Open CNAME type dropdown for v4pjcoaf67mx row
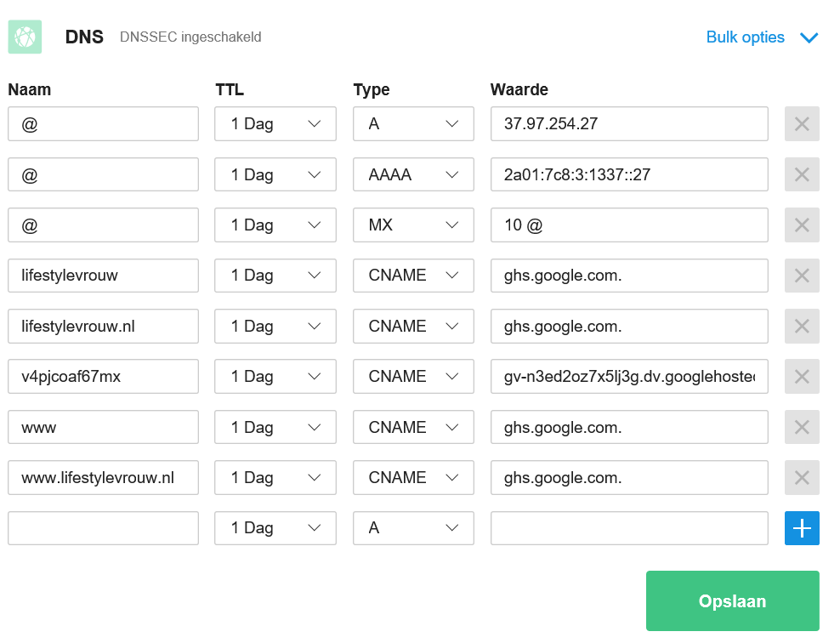This screenshot has width=840, height=643. [x=413, y=376]
